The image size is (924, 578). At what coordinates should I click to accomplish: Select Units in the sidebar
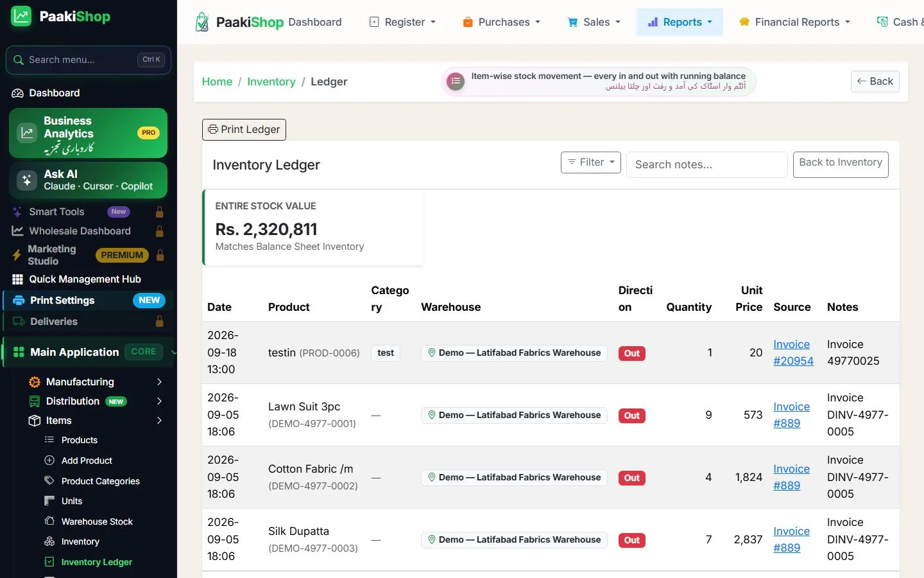click(x=72, y=501)
